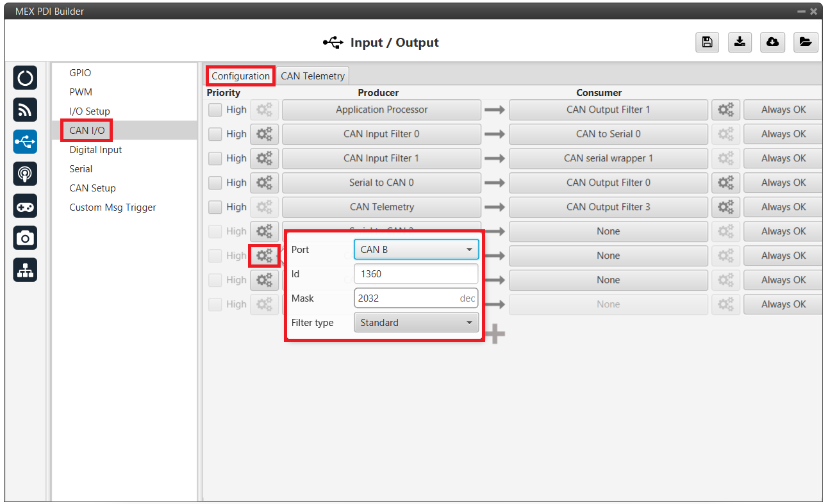This screenshot has height=504, width=828.
Task: Select the gamepad controller sidebar icon
Action: pyautogui.click(x=25, y=206)
